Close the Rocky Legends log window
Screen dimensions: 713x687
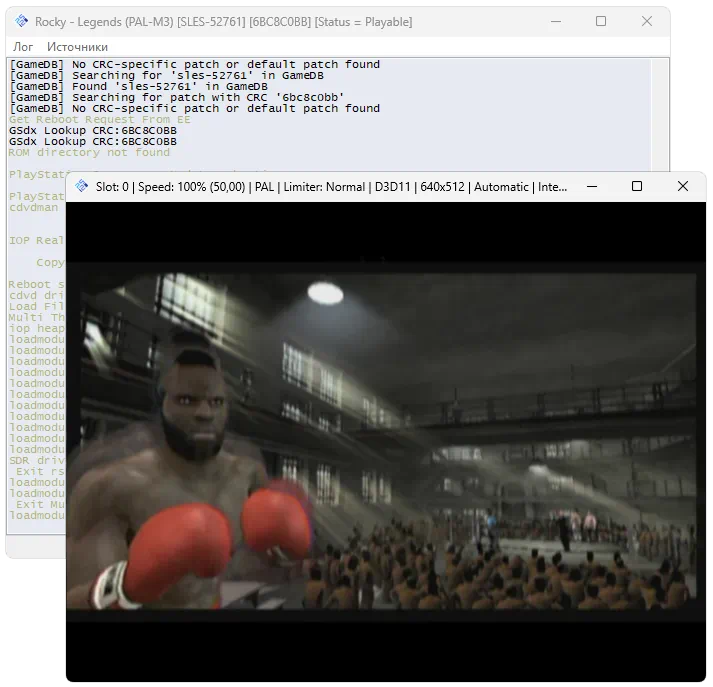click(647, 21)
